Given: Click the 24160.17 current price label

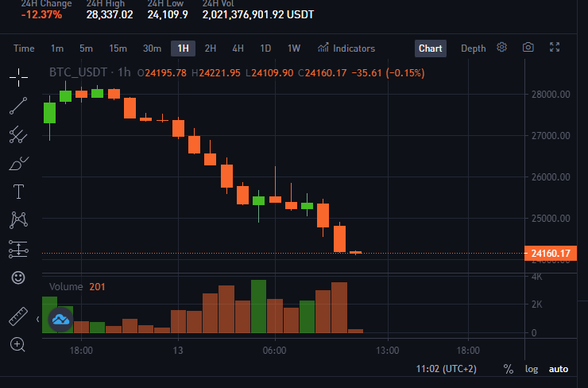Looking at the screenshot, I should pos(551,254).
